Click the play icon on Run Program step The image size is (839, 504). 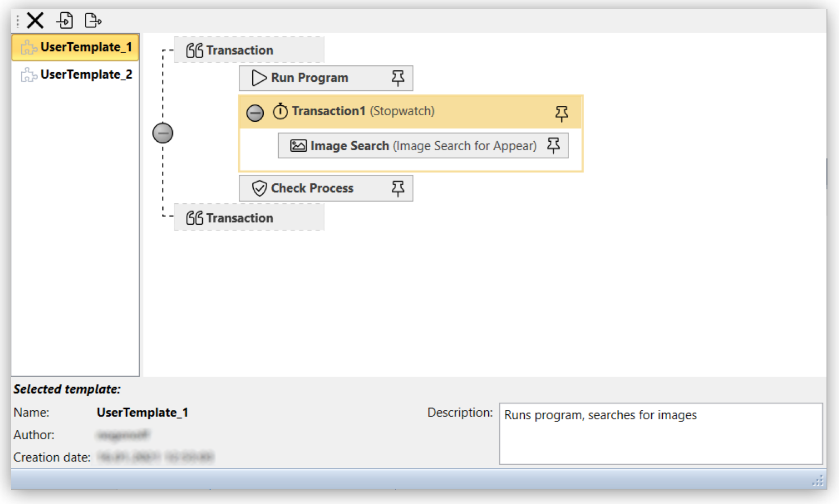258,78
